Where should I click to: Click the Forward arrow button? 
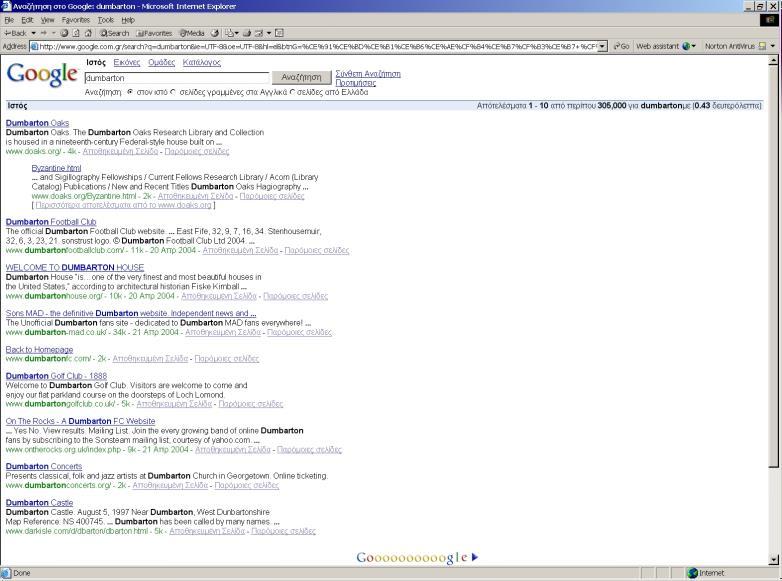[44, 33]
